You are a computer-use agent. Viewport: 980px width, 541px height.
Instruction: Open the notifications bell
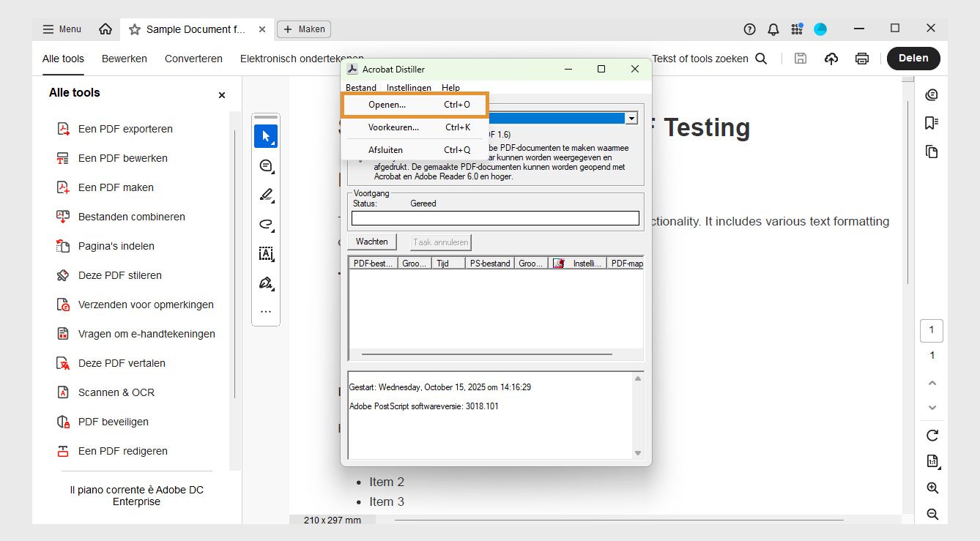click(773, 29)
